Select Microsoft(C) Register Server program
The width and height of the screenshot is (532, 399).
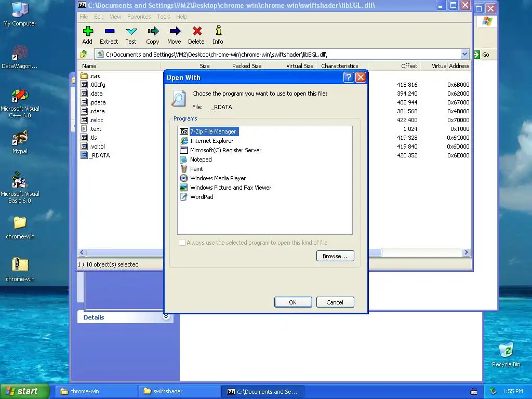coord(221,150)
